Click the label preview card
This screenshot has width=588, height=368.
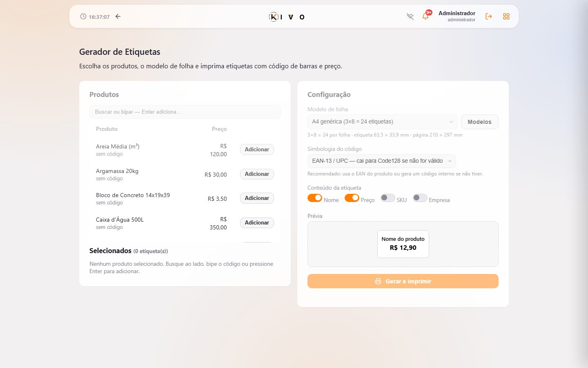click(x=403, y=244)
